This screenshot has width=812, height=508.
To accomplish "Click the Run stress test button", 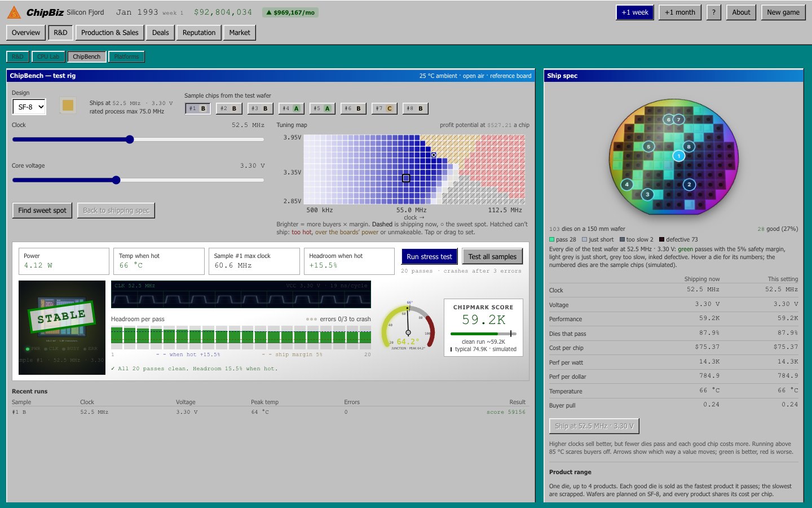I will (x=429, y=257).
